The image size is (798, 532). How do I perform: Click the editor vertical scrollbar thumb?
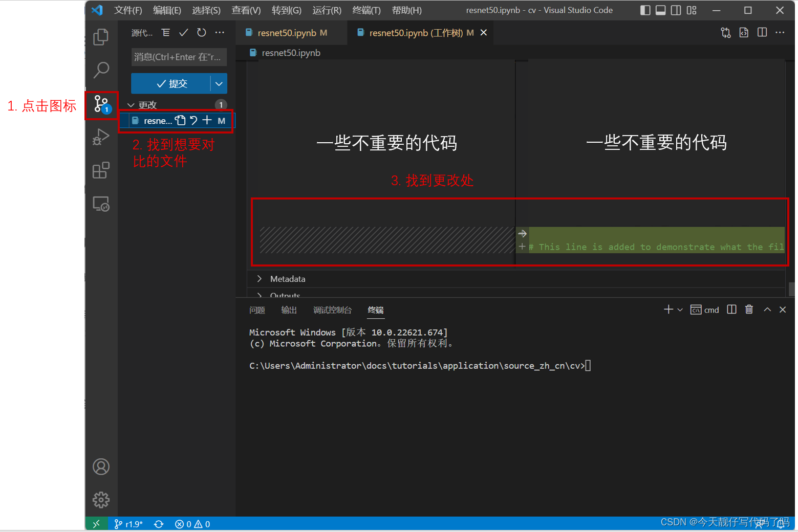tap(792, 289)
